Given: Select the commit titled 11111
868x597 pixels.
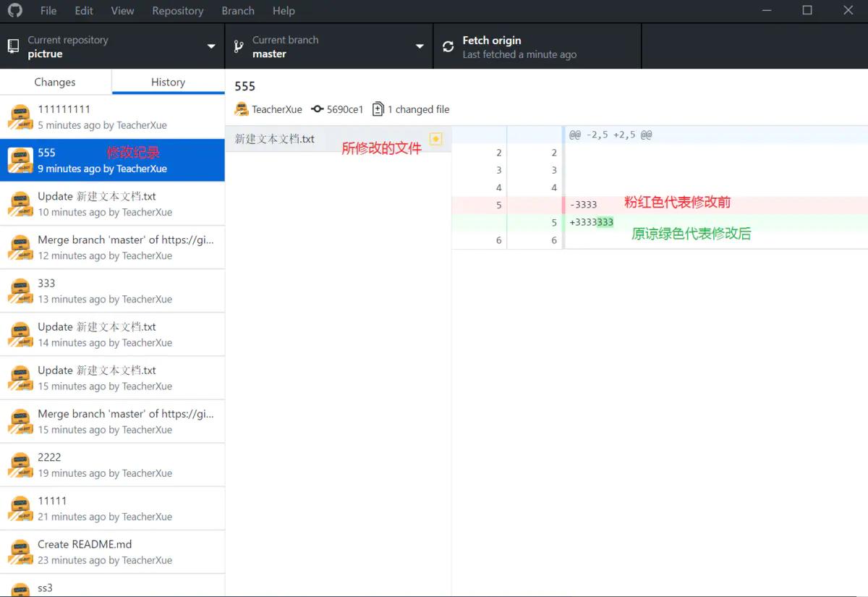Looking at the screenshot, I should point(112,507).
